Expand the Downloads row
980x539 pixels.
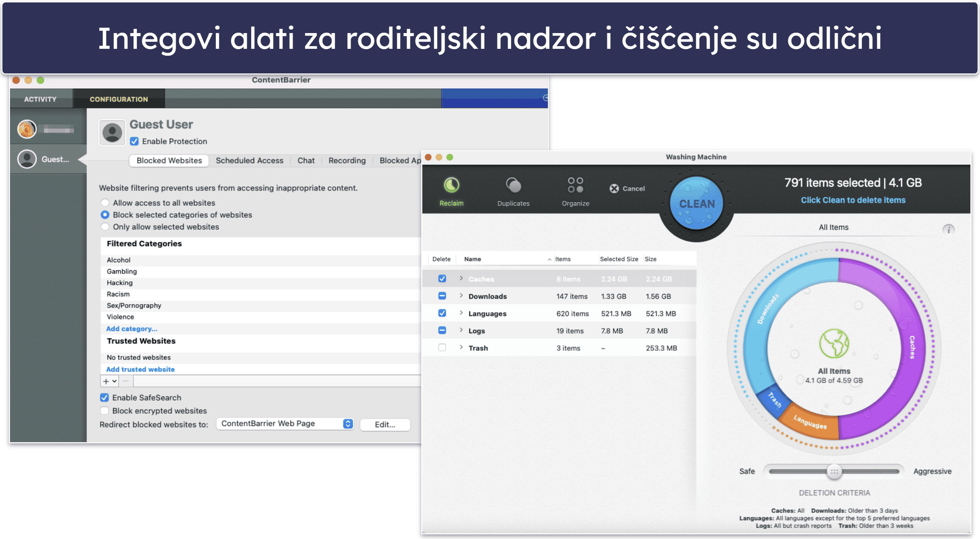(461, 296)
